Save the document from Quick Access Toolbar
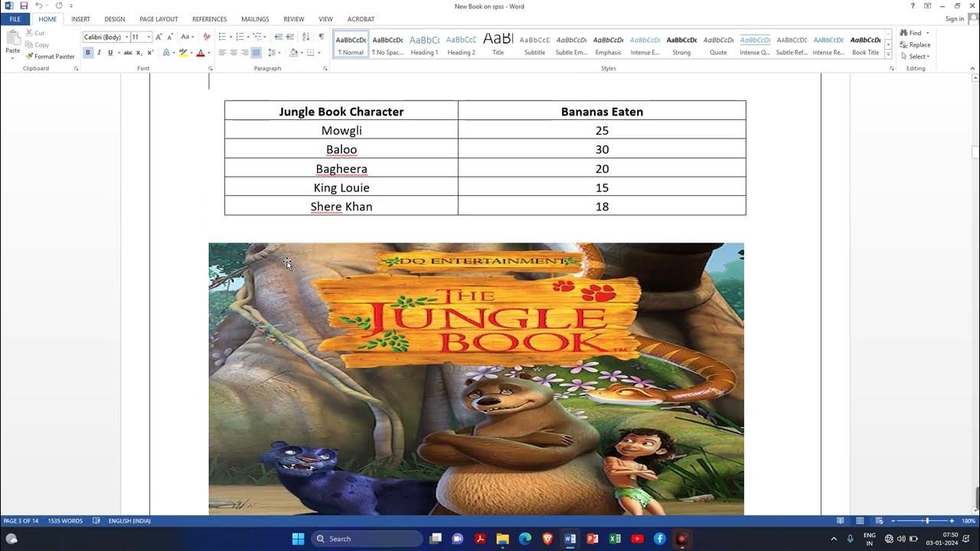The image size is (980, 551). 24,5
